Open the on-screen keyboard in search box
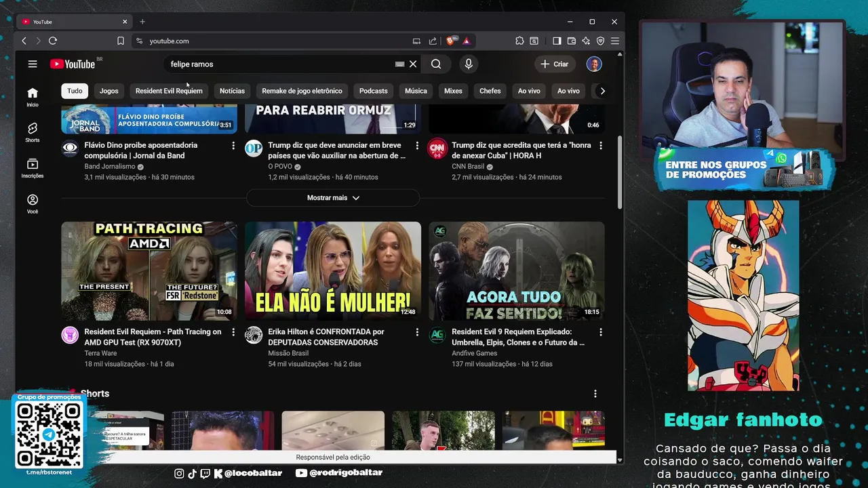The width and height of the screenshot is (868, 488). [399, 64]
